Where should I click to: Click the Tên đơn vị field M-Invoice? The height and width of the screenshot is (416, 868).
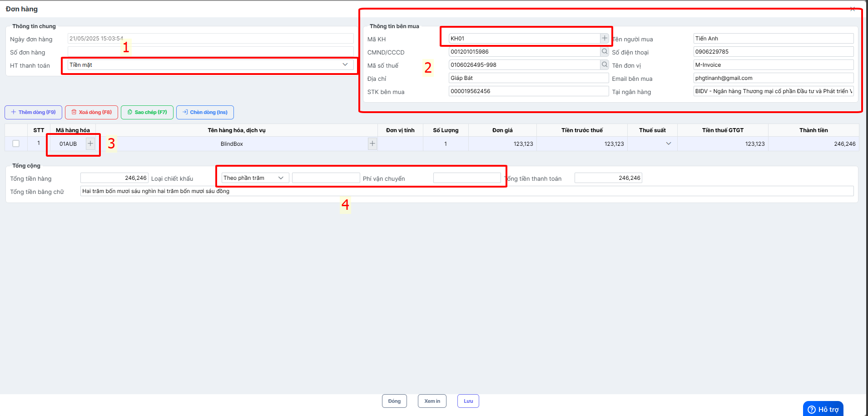coord(774,65)
